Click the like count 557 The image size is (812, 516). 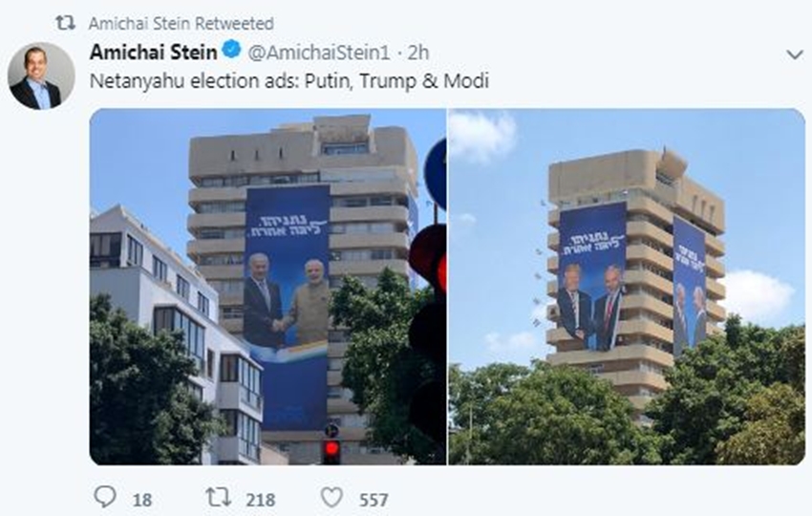[x=374, y=499]
